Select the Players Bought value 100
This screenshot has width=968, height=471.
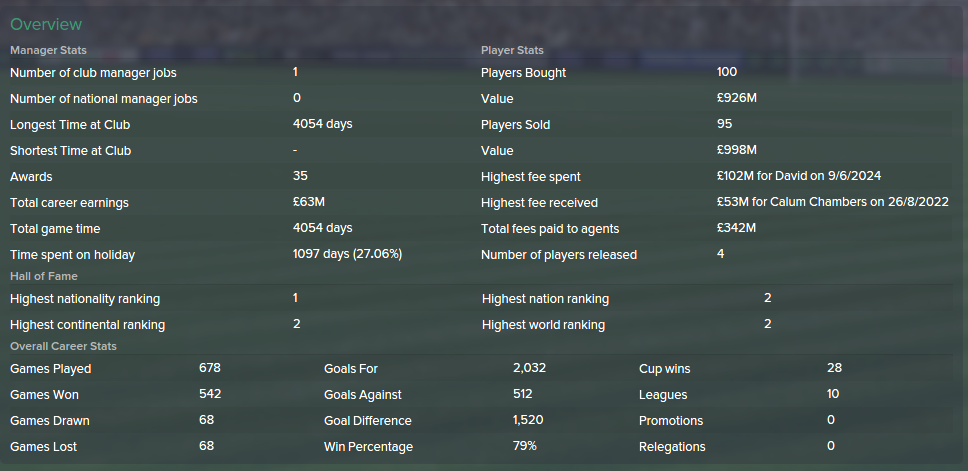click(727, 72)
